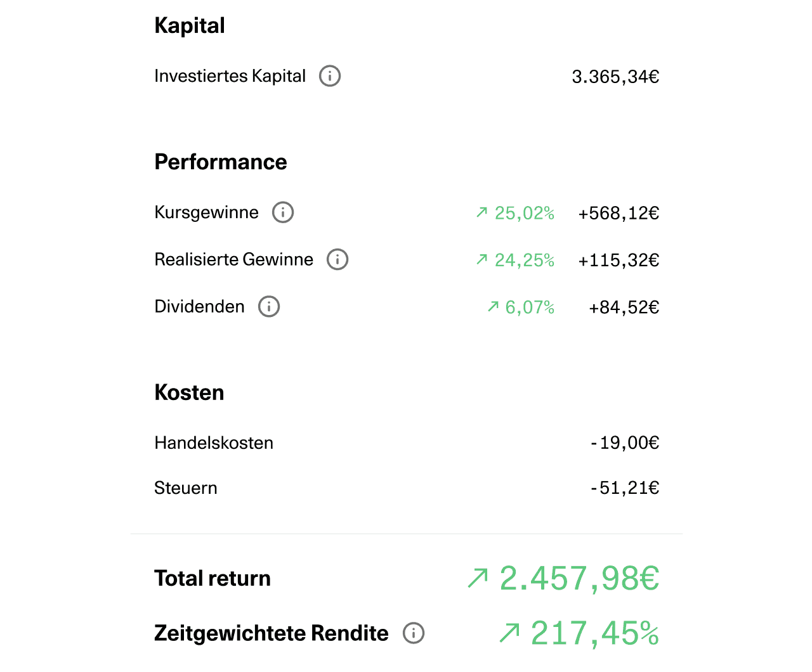Click the Realisierte Gewinne amount +115,32€

point(619,260)
